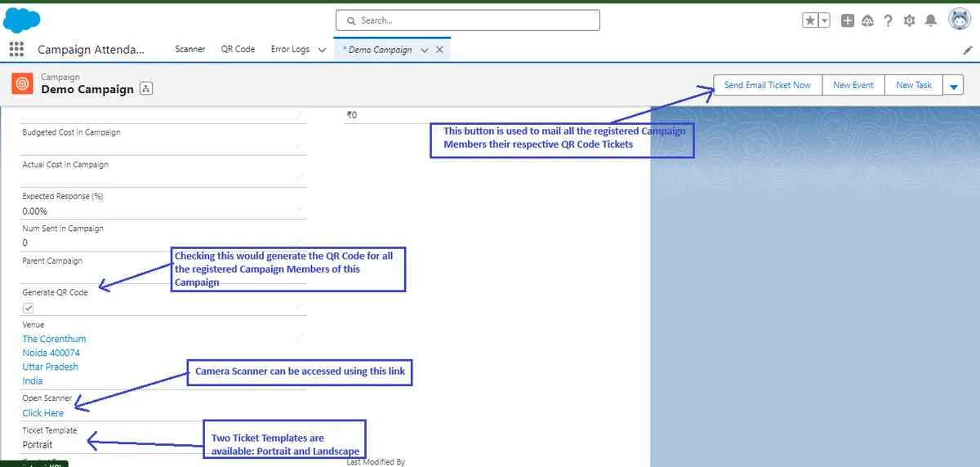
Task: Show more actions dropdown beside New Task
Action: [953, 85]
